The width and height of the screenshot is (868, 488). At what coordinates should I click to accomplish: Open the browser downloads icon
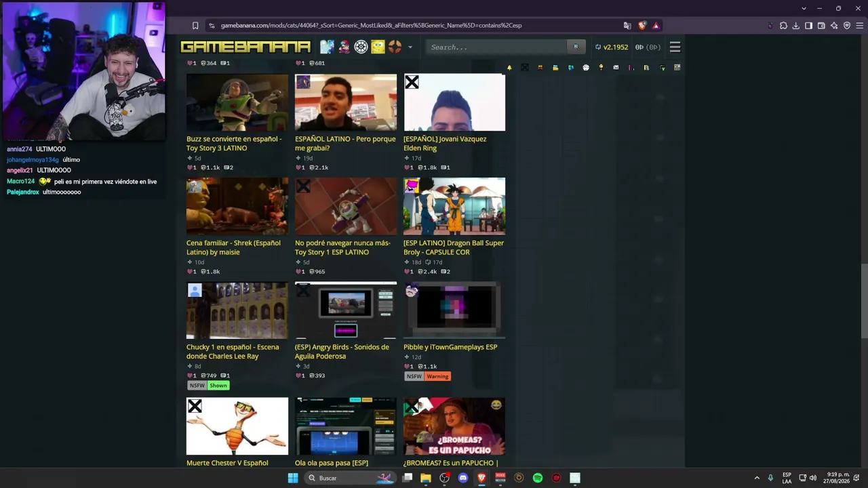796,26
